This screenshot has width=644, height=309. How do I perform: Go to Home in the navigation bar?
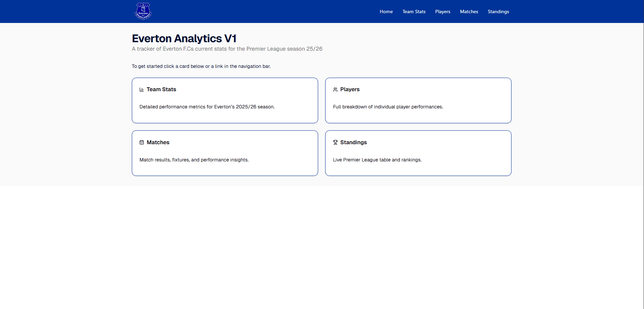(x=386, y=11)
